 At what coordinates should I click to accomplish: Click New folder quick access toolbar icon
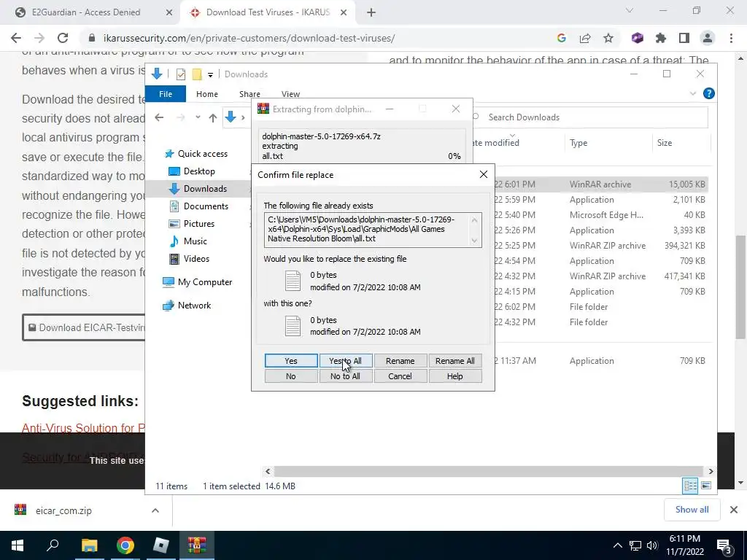coord(197,74)
